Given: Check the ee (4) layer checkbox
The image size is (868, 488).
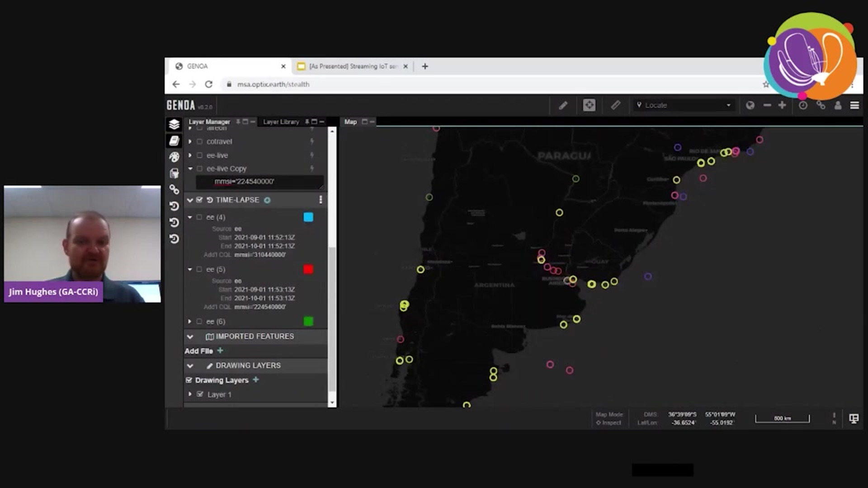Looking at the screenshot, I should pos(199,217).
